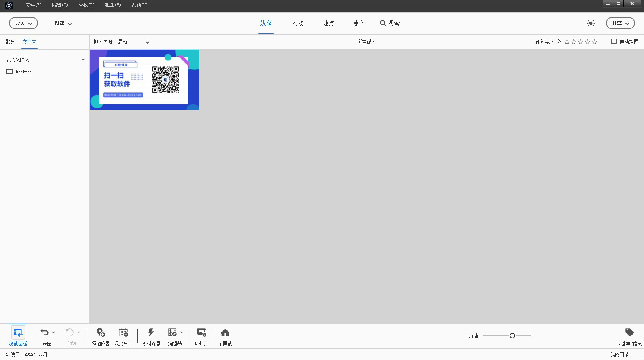Set rating to one star

567,42
